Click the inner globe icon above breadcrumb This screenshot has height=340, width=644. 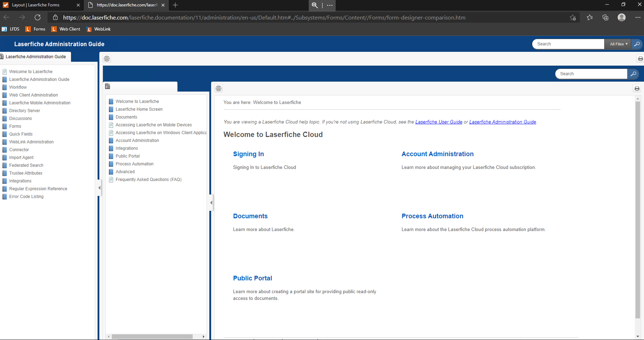pos(219,88)
